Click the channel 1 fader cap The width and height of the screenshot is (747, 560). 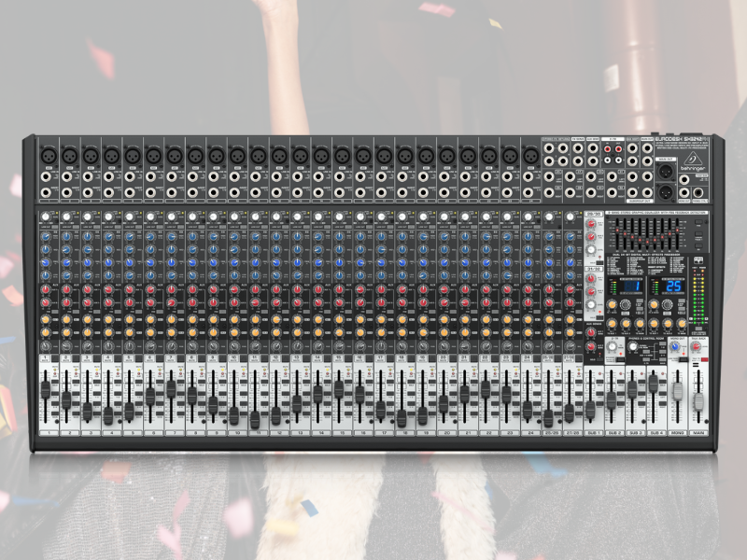point(45,389)
